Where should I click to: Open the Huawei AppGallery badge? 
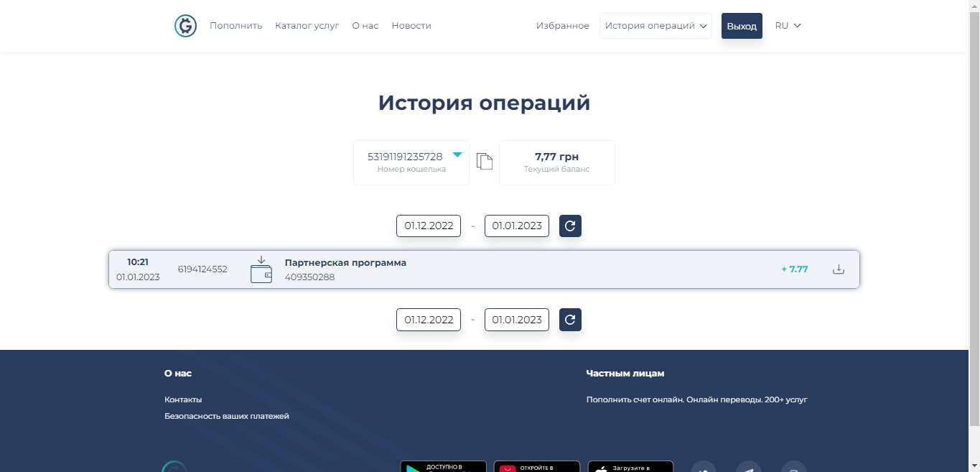536,467
